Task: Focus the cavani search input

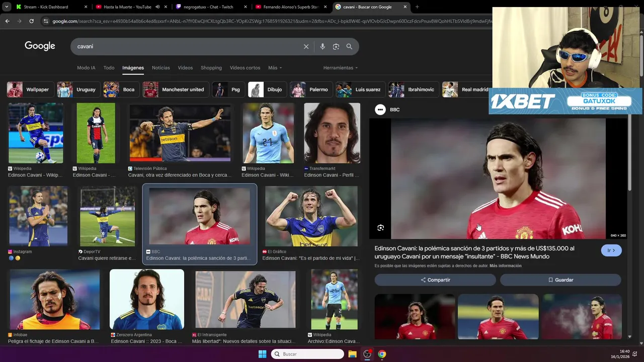Action: 186,46
